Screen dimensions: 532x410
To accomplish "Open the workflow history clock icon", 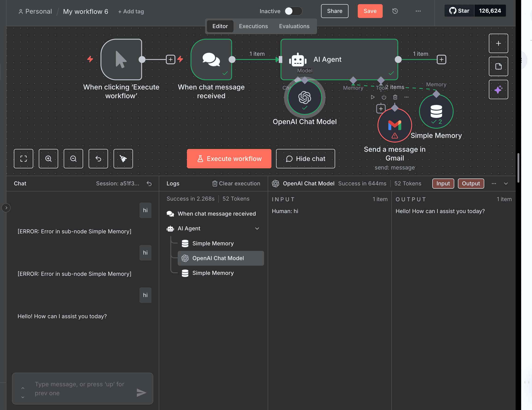I will (x=395, y=11).
